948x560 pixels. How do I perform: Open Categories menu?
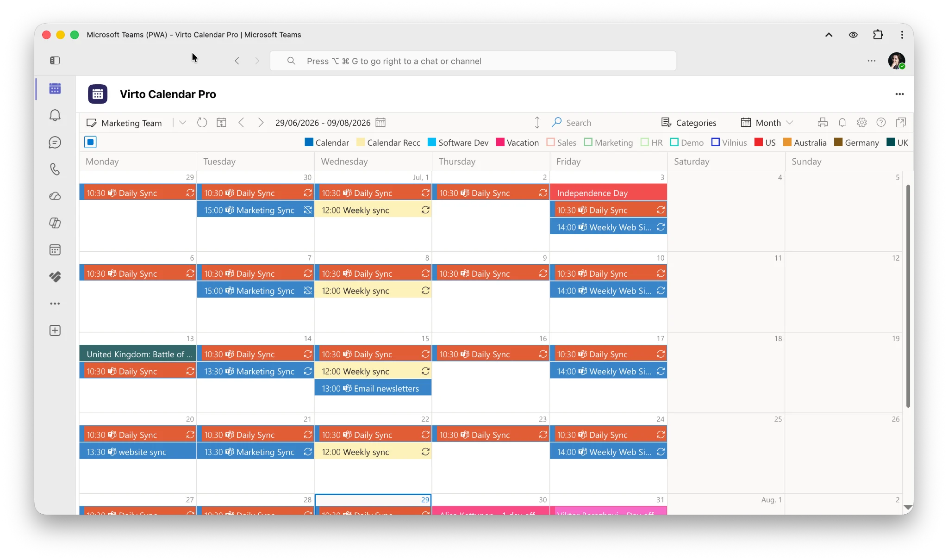click(688, 123)
